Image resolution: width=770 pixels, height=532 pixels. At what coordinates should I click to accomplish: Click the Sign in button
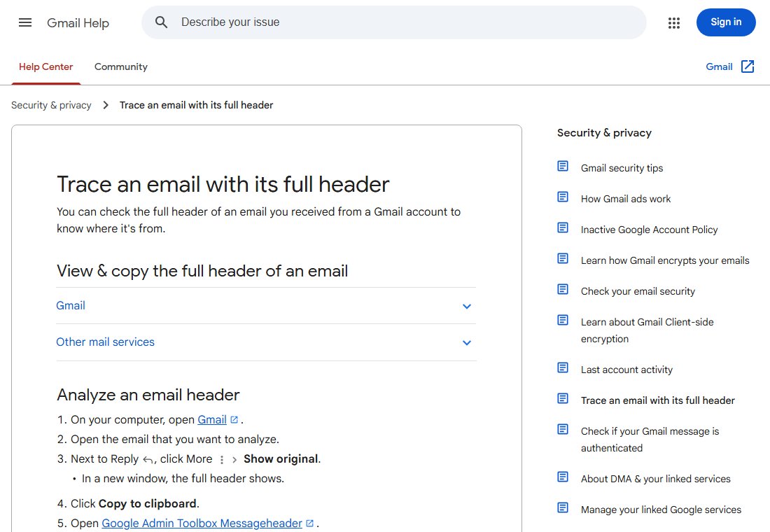(x=726, y=22)
